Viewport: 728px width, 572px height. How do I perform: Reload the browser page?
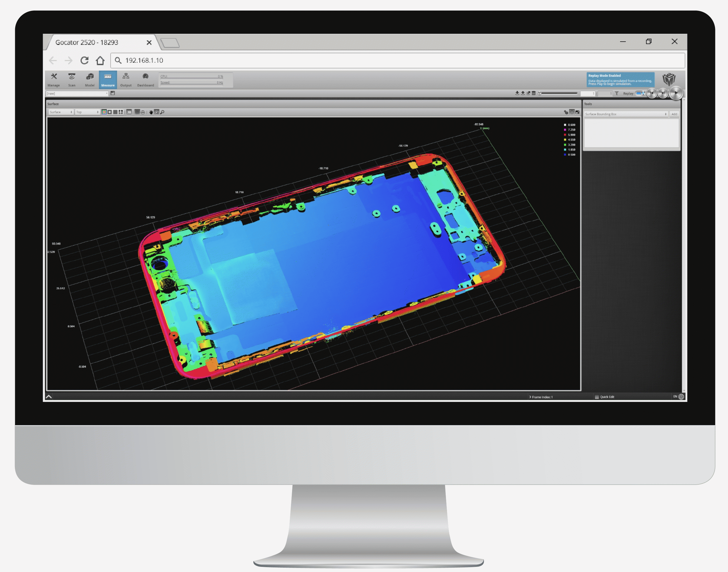[x=84, y=60]
